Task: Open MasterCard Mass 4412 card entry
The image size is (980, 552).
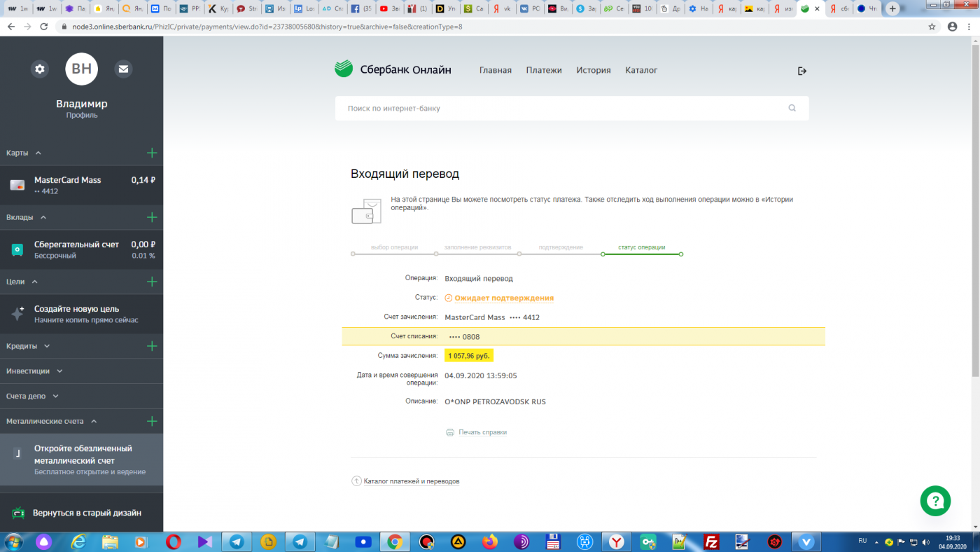Action: coord(81,185)
